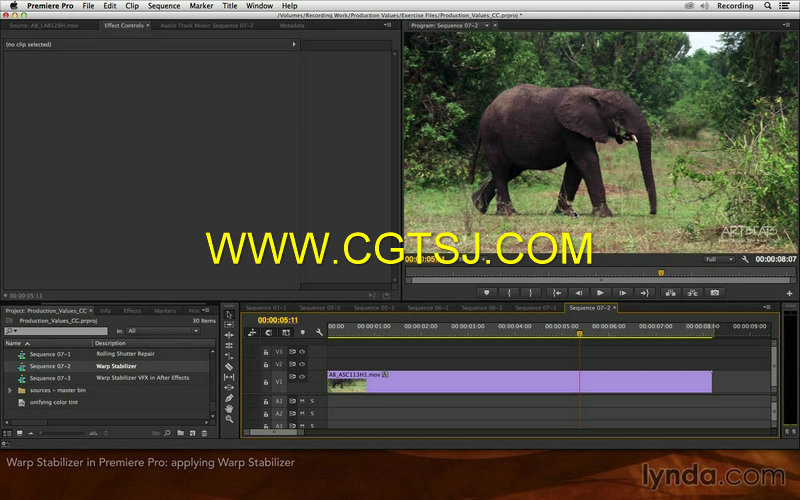
Task: Open Program monitor button editor plus icon
Action: (789, 293)
